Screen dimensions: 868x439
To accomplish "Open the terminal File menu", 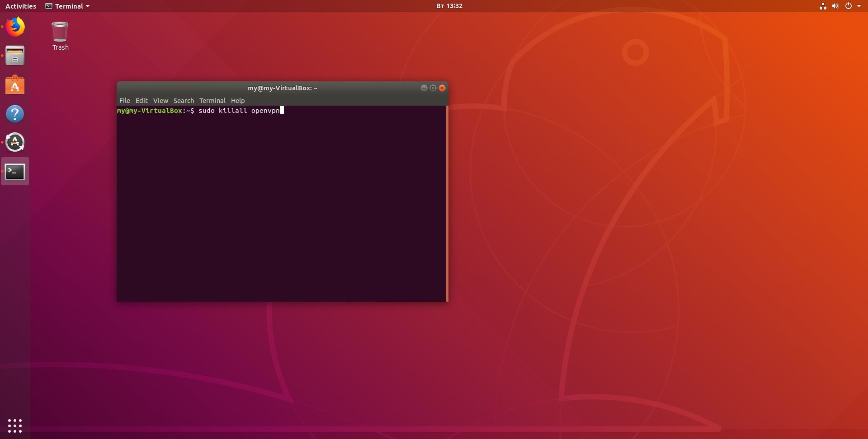I will 125,101.
